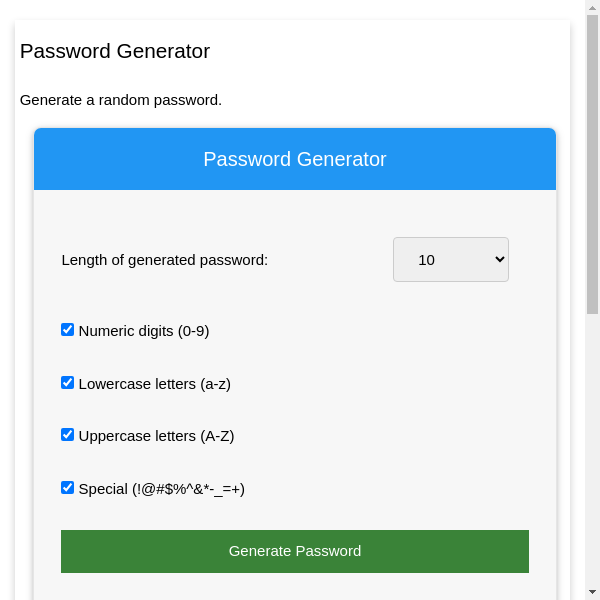This screenshot has width=600, height=600.
Task: Disable the Uppercase letters (A-Z) checkbox
Action: (68, 435)
